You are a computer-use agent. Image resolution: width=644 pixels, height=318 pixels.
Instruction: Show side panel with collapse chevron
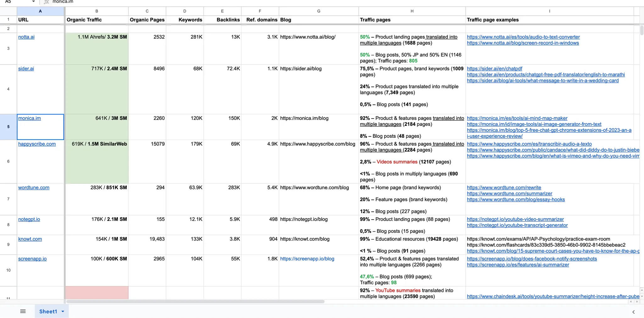coord(633,312)
